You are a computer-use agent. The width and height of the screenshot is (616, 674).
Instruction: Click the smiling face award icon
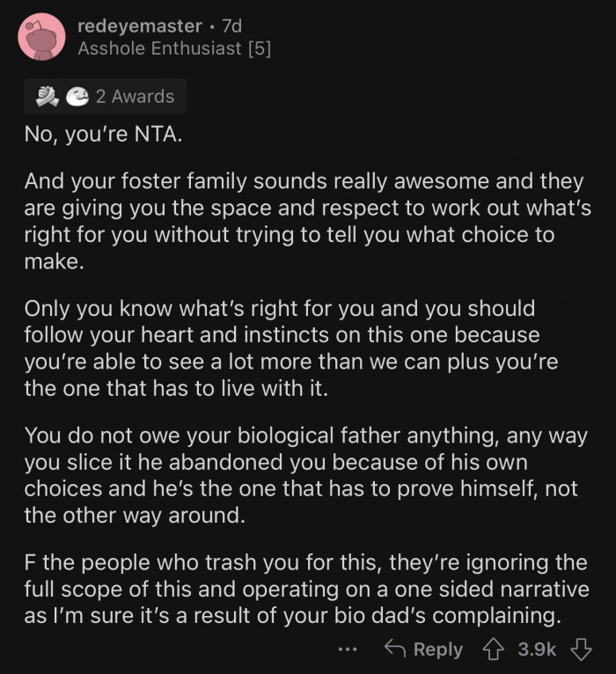(75, 97)
